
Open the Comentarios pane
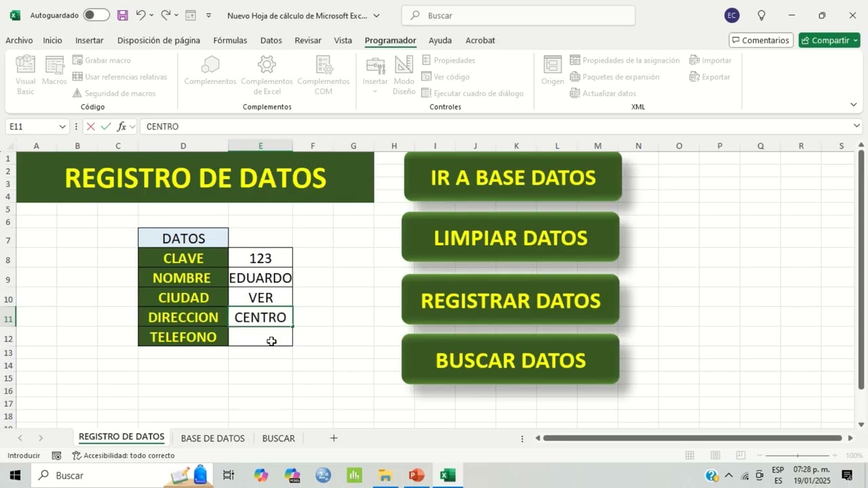click(x=759, y=41)
